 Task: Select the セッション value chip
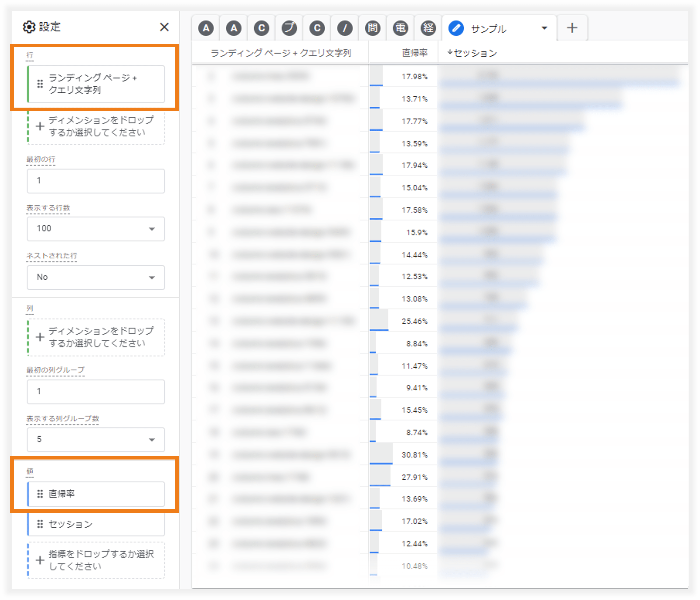[96, 524]
